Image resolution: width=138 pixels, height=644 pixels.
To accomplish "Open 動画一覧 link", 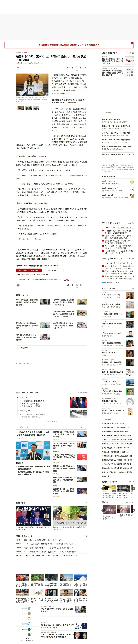I will tap(131, 482).
